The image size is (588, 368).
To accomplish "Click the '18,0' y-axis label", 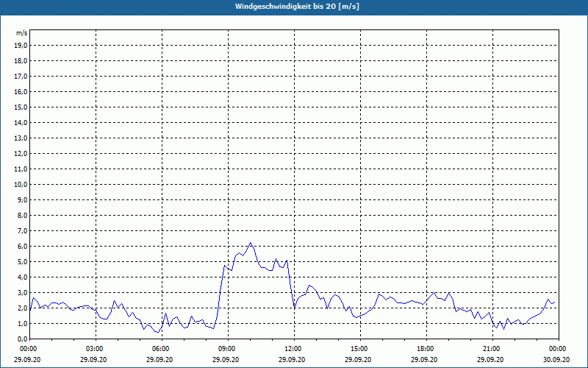I will [x=21, y=61].
